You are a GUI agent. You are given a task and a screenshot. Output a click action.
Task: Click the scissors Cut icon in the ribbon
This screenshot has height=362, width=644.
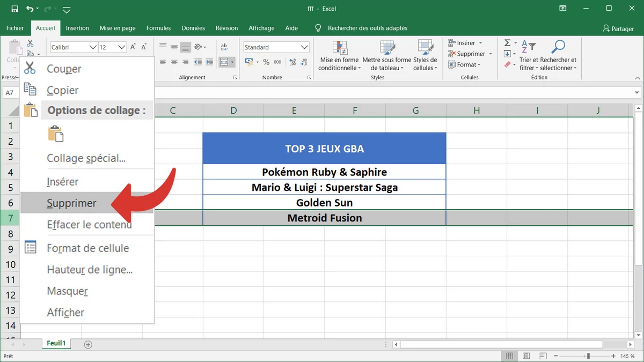point(30,43)
